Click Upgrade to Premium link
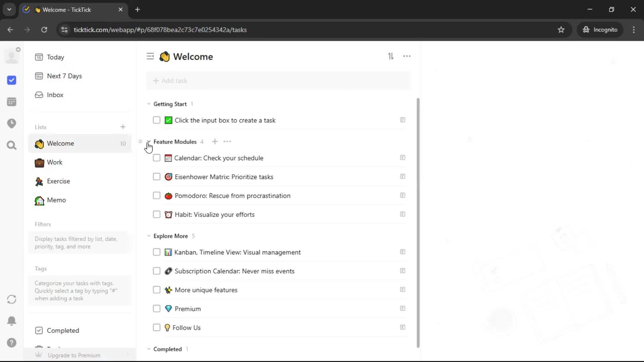The width and height of the screenshot is (644, 362). click(74, 355)
